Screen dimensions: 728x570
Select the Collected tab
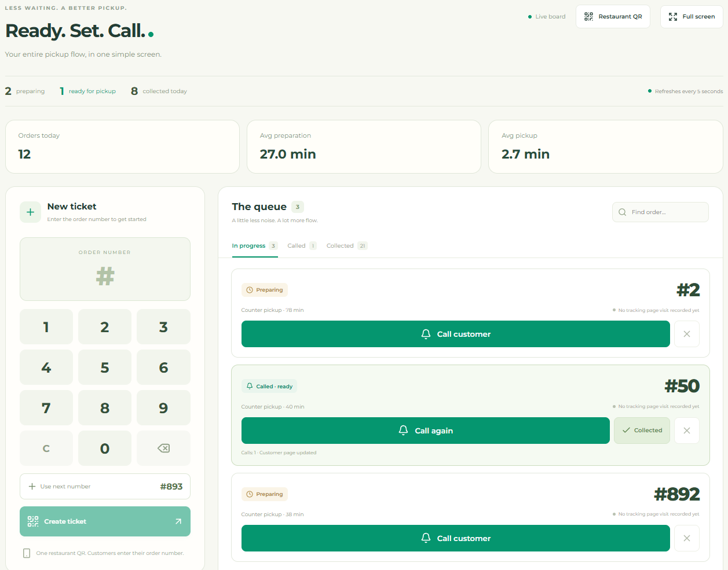(x=347, y=246)
